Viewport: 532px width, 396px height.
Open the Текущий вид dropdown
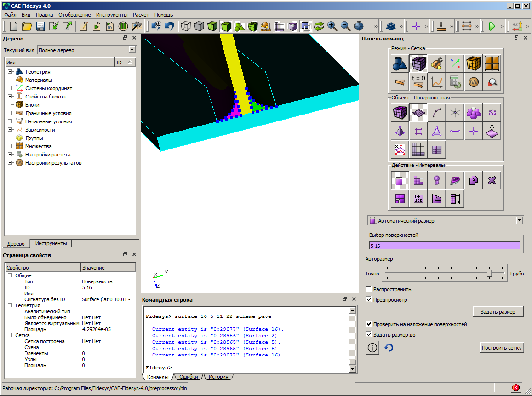click(132, 50)
